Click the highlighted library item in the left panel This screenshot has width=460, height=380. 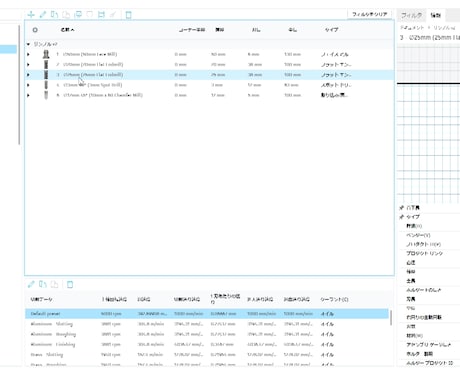coord(8,49)
